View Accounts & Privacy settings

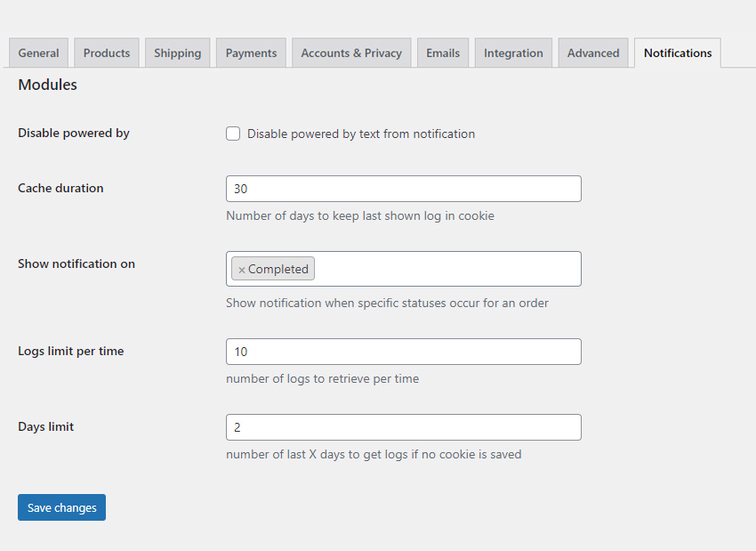350,53
